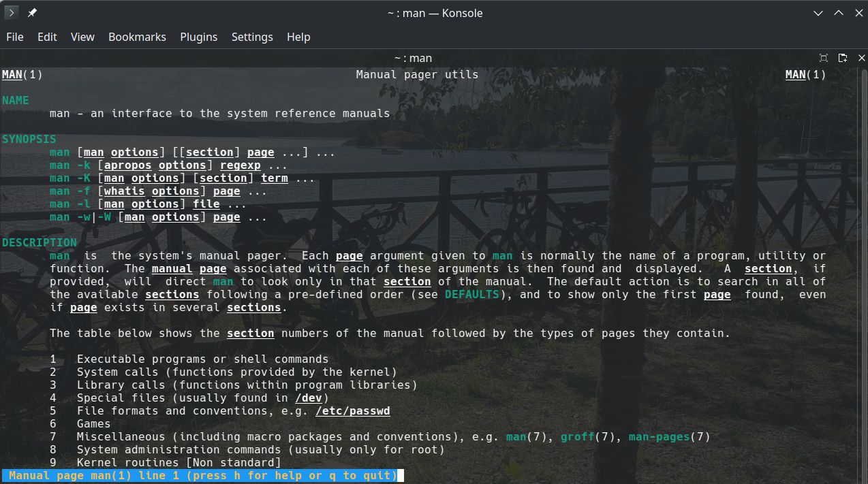This screenshot has height=484, width=868.
Task: Expand the Bookmarks menu
Action: click(x=137, y=37)
